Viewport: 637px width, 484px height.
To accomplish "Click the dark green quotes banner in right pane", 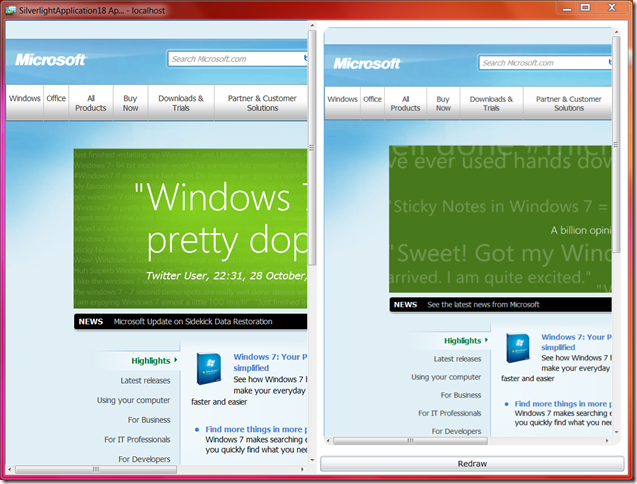I will (x=500, y=219).
